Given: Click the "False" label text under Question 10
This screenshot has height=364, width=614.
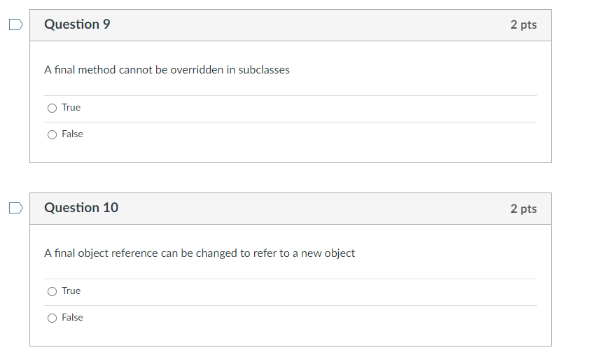Looking at the screenshot, I should coord(72,317).
